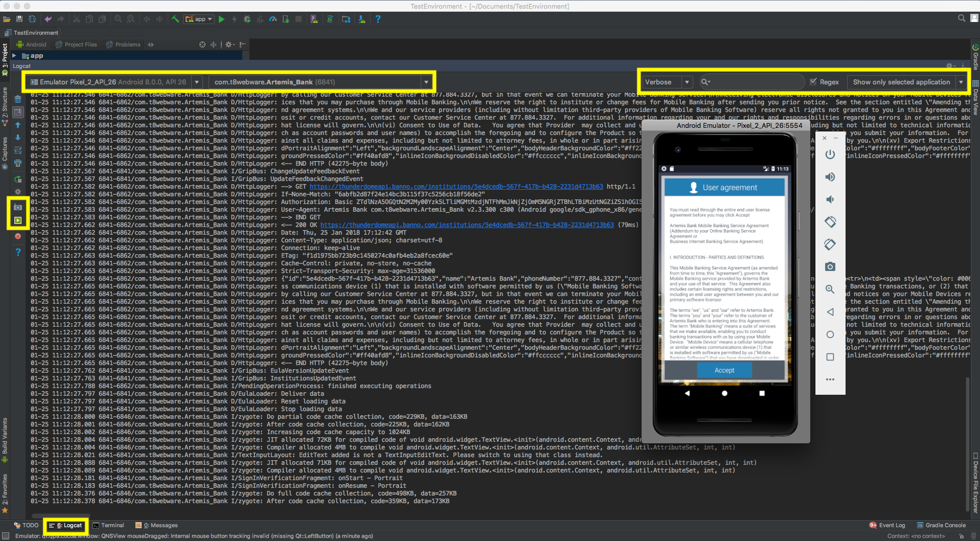
Task: Toggle soft wraps in the logcat panel
Action: tap(18, 150)
